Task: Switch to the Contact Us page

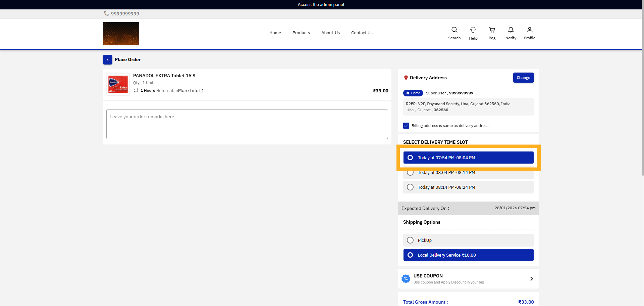Action: click(x=362, y=33)
